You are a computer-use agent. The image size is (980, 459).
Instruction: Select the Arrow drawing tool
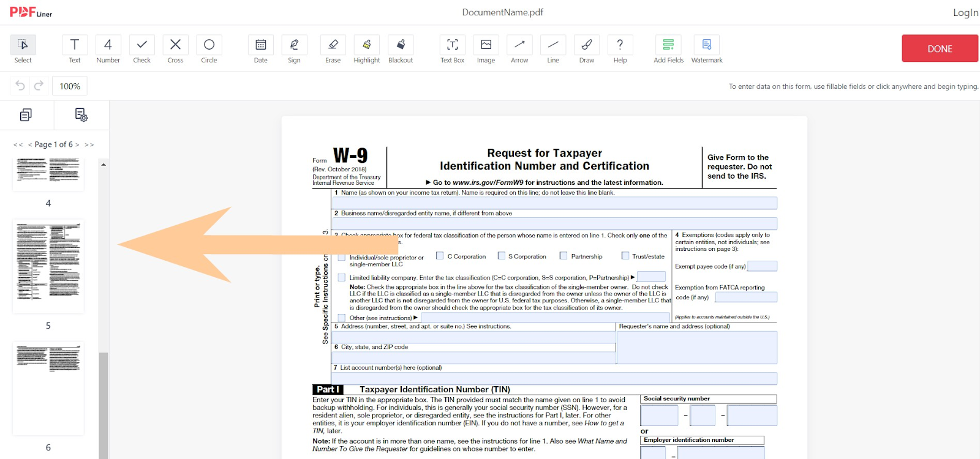(x=519, y=49)
